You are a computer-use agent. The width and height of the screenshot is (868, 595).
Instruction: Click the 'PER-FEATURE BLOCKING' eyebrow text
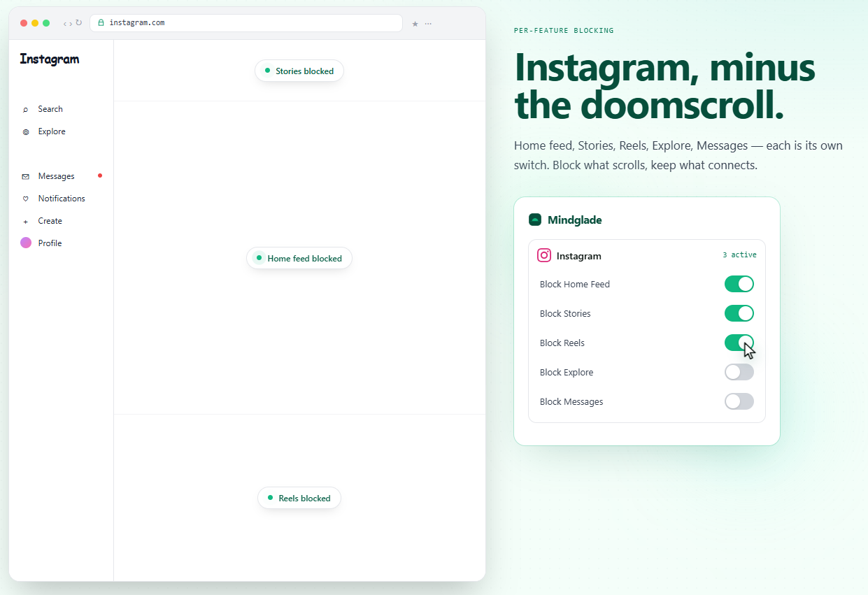coord(564,31)
